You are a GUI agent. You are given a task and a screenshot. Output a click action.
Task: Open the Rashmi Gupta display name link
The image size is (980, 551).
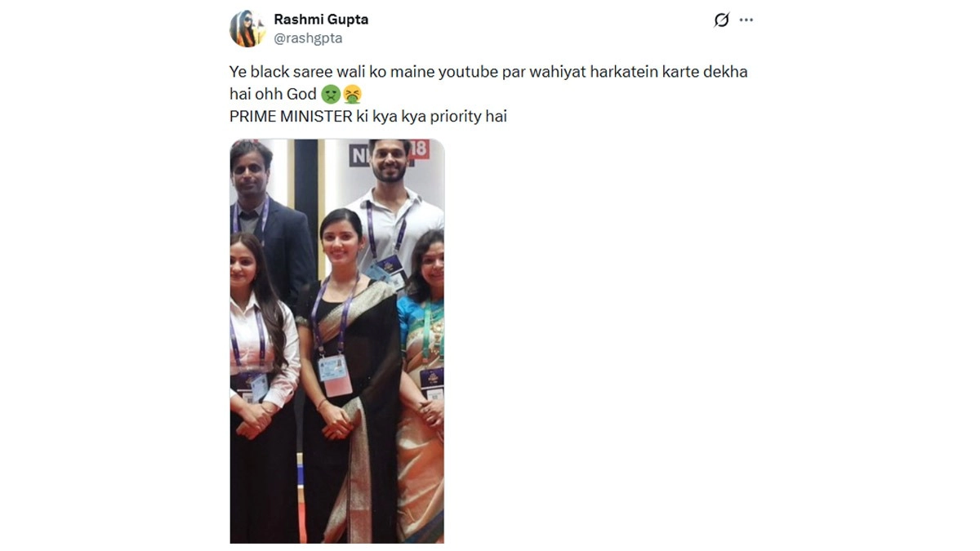tap(321, 20)
